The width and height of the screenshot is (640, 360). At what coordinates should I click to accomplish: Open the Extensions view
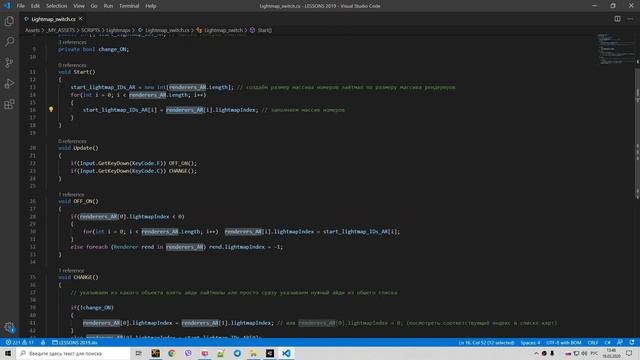point(9,104)
